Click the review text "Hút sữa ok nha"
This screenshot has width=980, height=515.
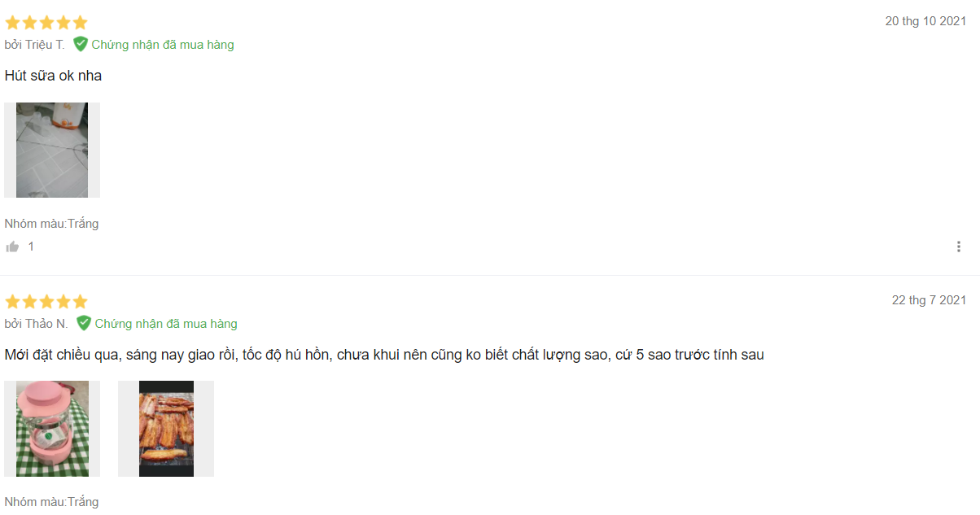(x=53, y=76)
